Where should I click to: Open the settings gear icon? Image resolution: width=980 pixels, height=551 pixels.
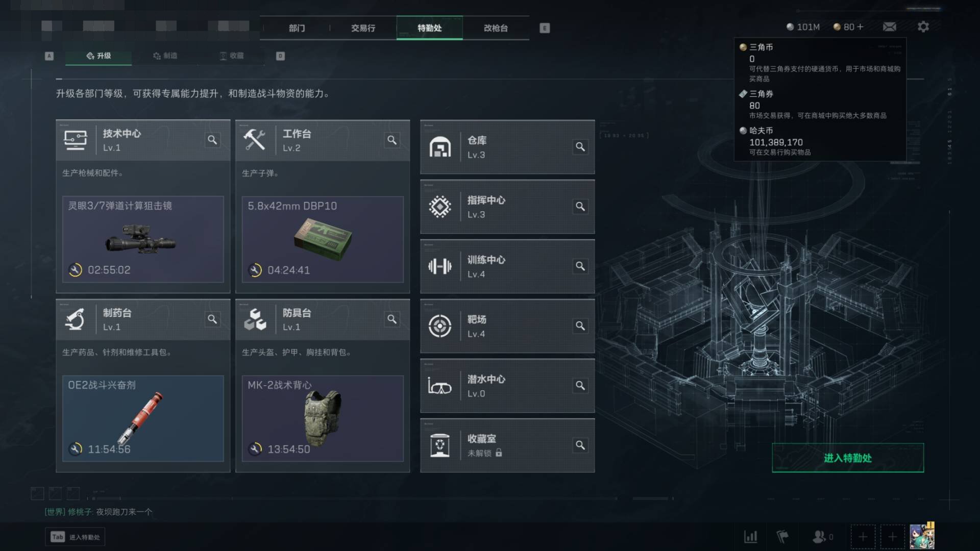[x=923, y=27]
